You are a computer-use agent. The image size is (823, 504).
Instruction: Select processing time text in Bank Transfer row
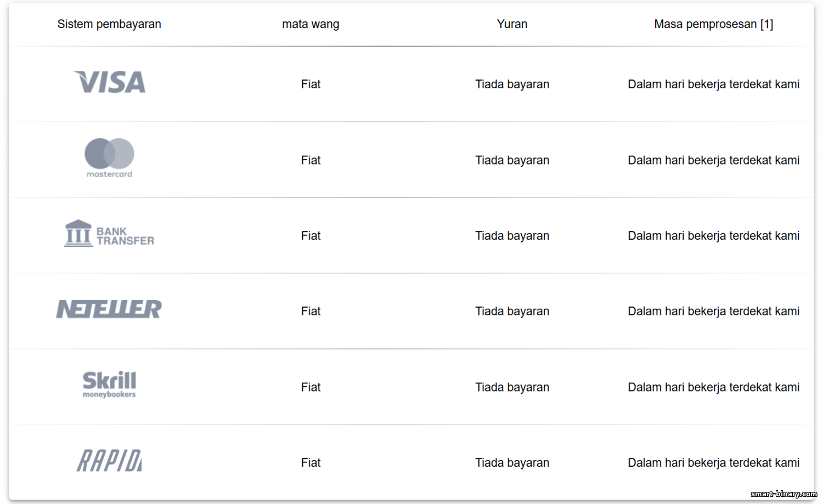click(713, 236)
